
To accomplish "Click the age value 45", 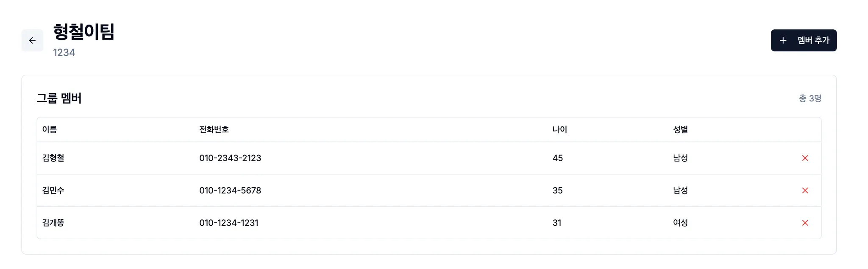I will (x=557, y=158).
